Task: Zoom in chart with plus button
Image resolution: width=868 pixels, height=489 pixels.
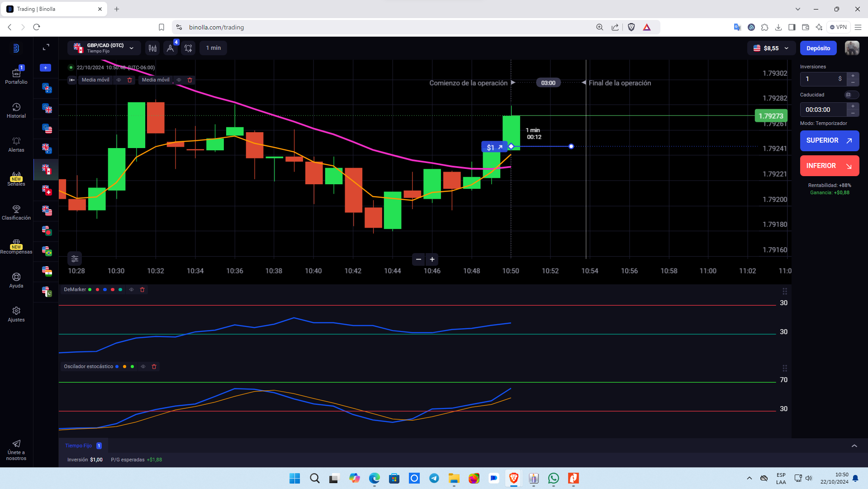Action: pos(432,259)
